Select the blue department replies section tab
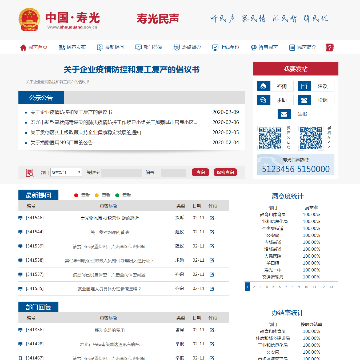Image resolution: width=360 pixels, height=360 pixels. pos(38,307)
